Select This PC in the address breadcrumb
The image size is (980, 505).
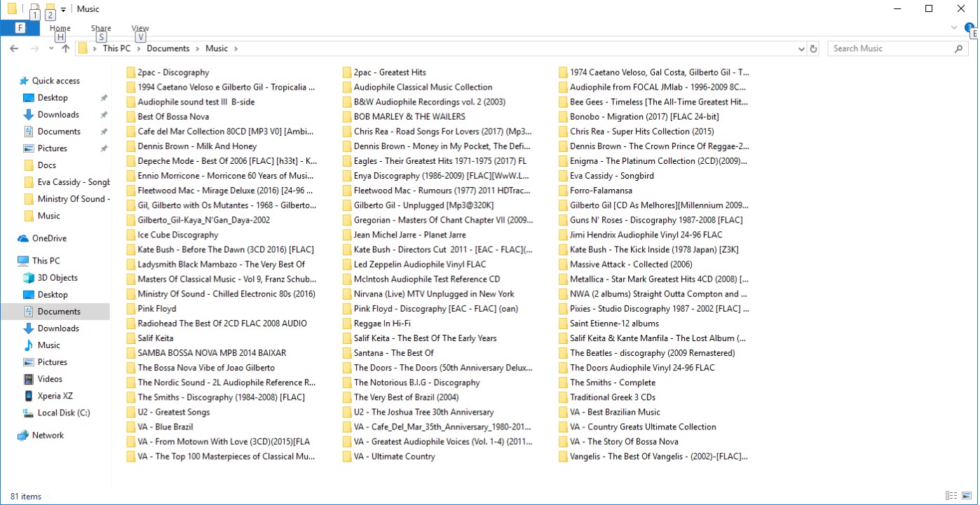click(x=116, y=48)
